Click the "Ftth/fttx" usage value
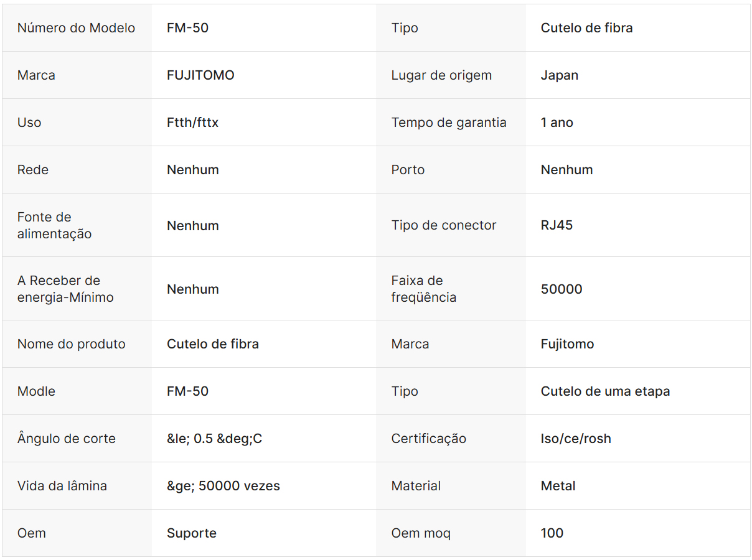 [x=192, y=123]
